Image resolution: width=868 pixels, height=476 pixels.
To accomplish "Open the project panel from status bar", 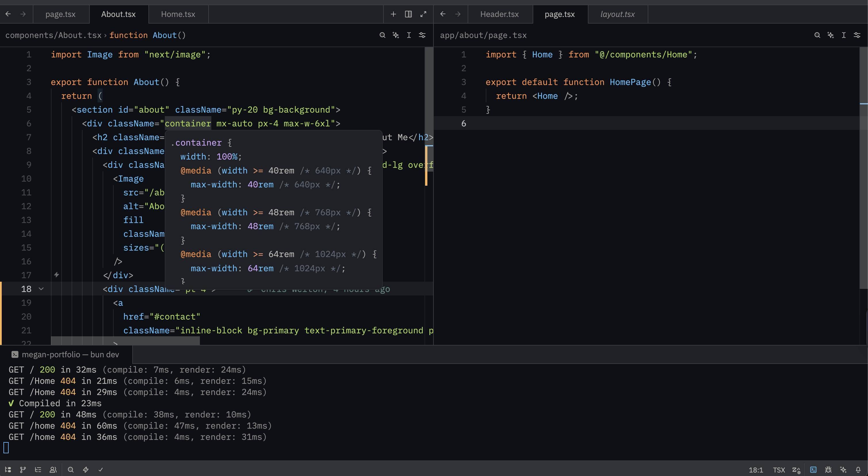I will coord(8,470).
